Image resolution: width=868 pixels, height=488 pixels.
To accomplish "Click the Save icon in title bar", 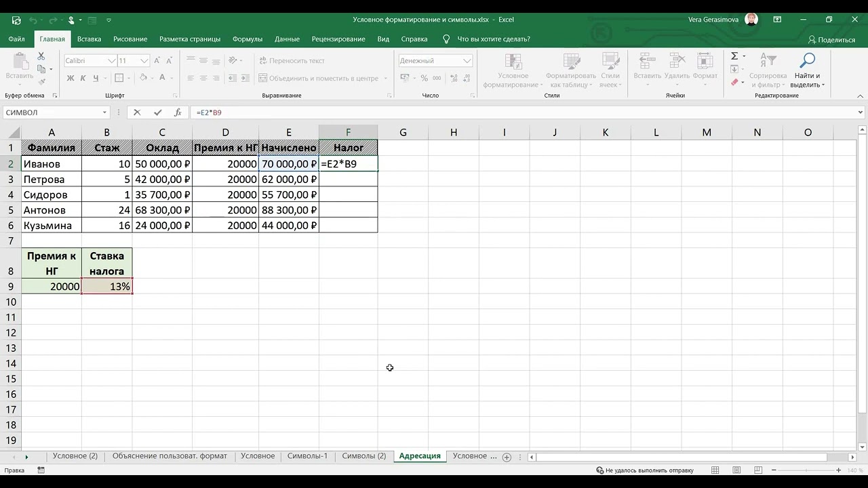I will 16,20.
